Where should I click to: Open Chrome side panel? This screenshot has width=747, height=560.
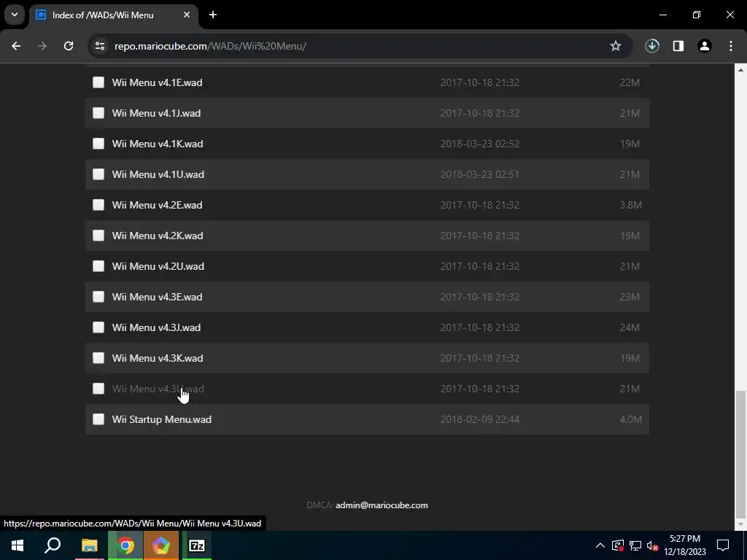tap(678, 46)
